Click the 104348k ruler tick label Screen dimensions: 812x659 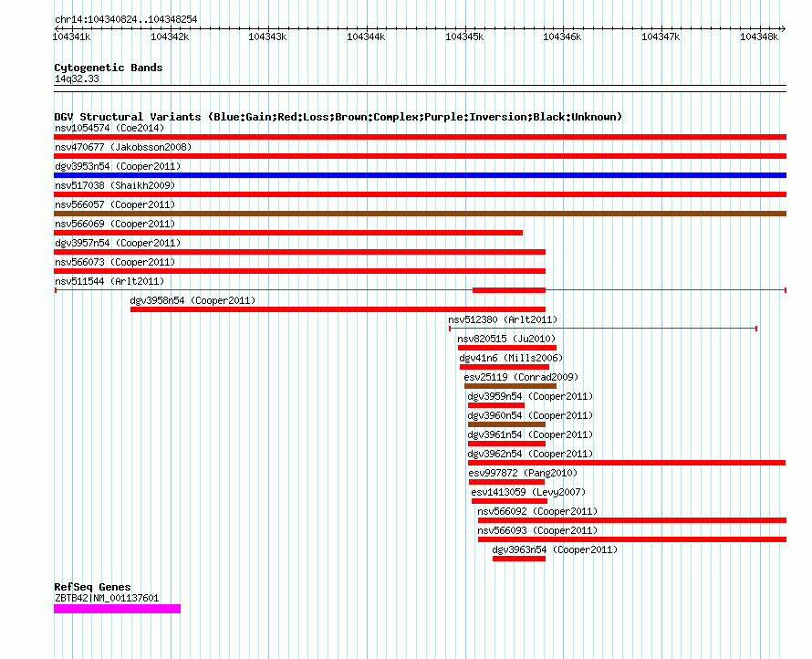[x=759, y=37]
